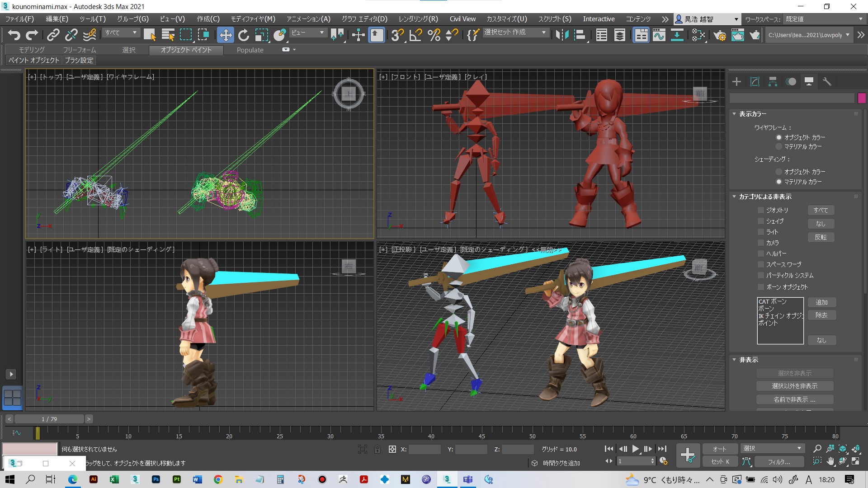868x488 pixels.
Task: Activate the Select and Move tool
Action: tap(225, 35)
